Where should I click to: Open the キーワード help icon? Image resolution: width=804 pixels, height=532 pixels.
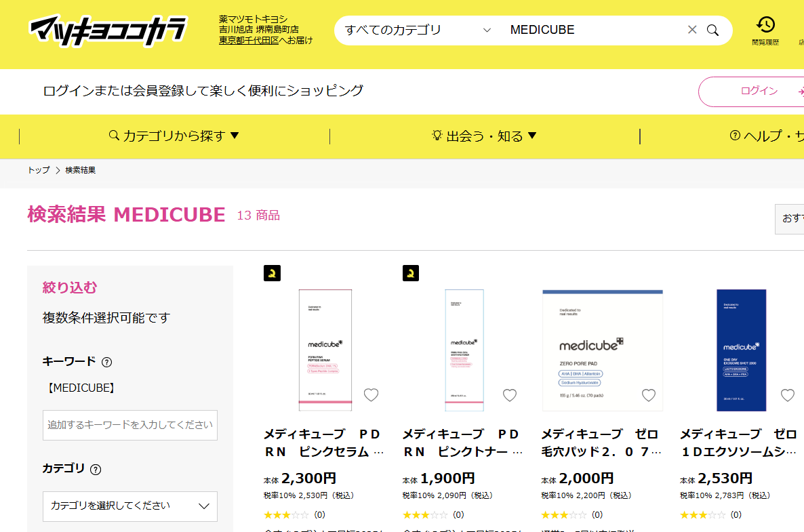[106, 363]
